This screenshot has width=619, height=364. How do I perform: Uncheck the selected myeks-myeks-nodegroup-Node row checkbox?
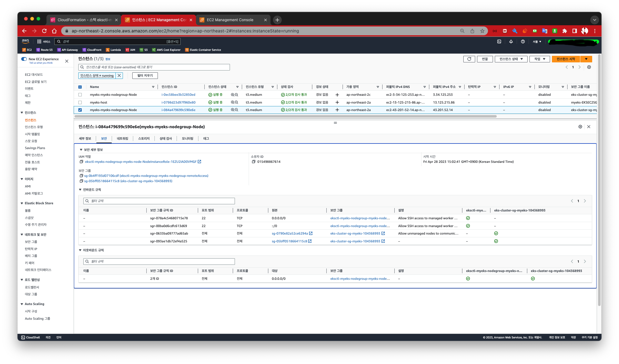(80, 110)
